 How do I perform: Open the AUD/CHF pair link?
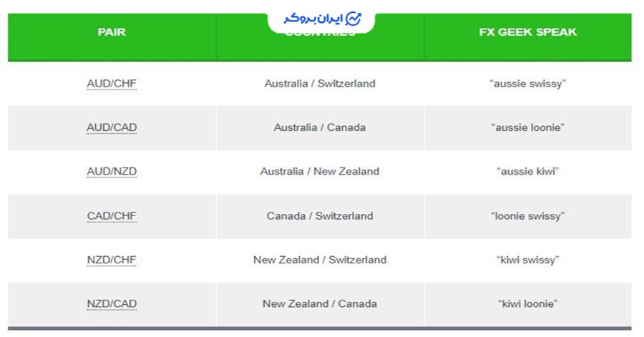point(112,84)
